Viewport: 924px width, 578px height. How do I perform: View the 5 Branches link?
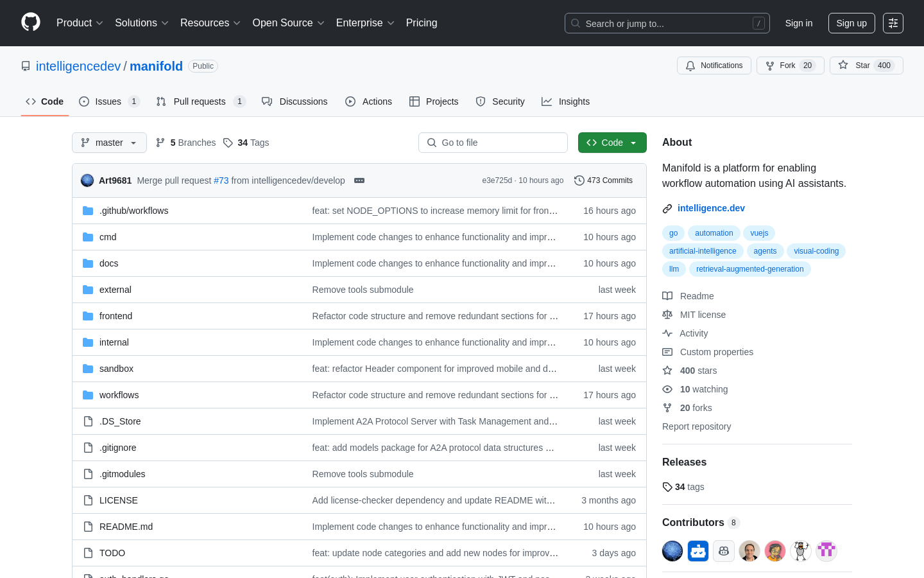(x=185, y=143)
